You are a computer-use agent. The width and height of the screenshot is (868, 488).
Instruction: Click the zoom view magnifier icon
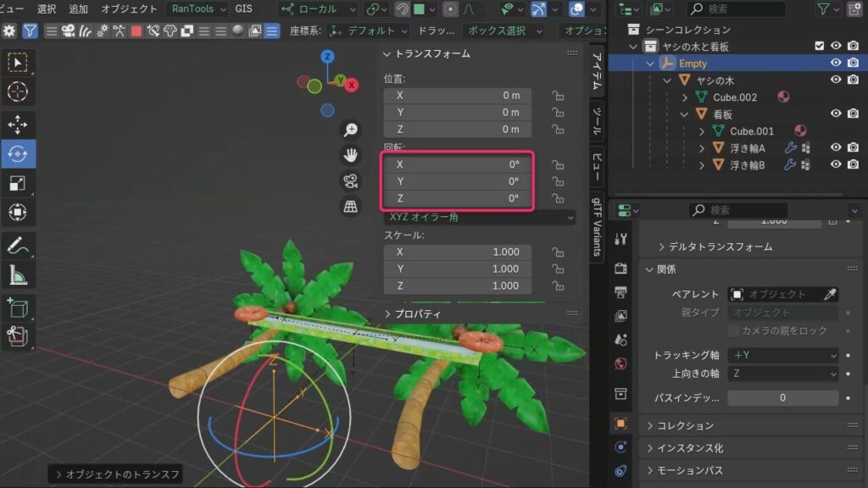click(350, 130)
